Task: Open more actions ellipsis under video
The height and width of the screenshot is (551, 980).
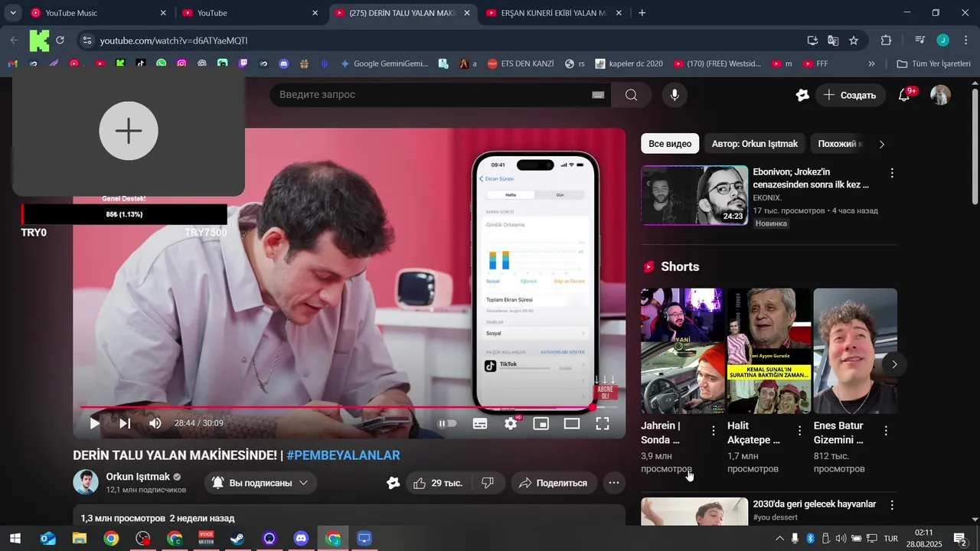Action: (614, 483)
